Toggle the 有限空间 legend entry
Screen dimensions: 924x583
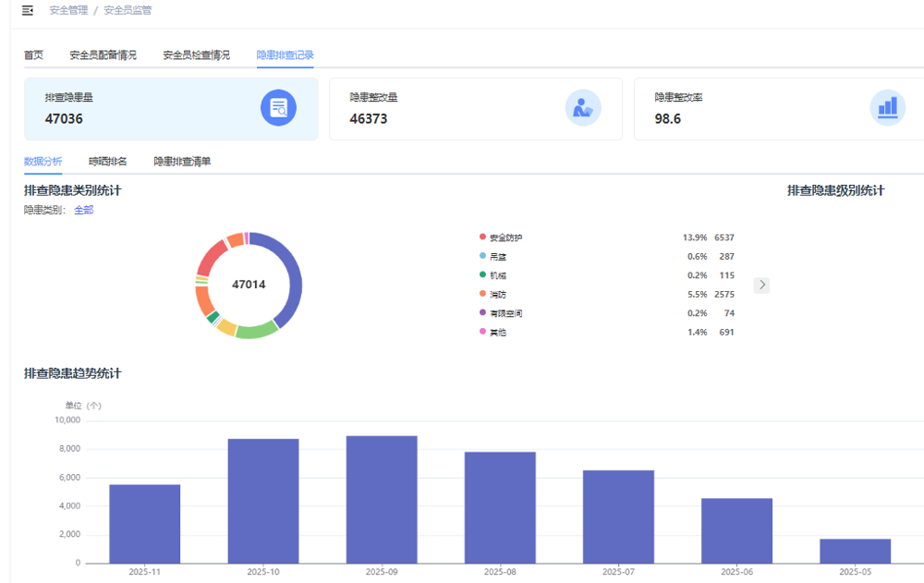501,313
